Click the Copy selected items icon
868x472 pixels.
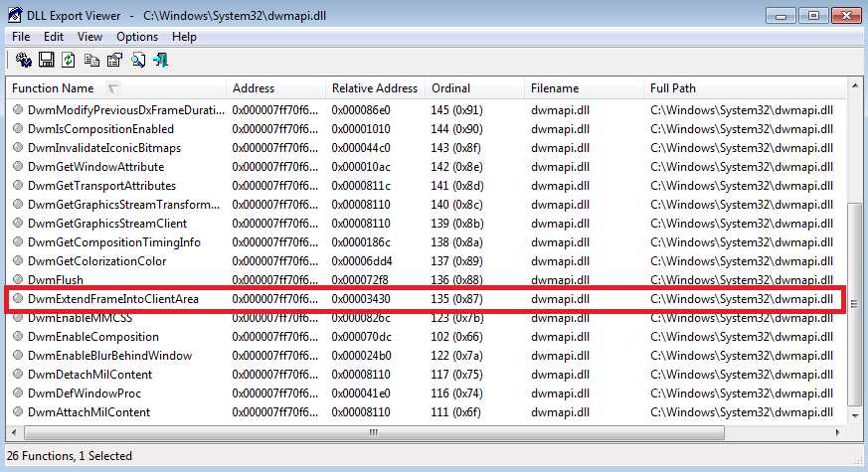point(91,61)
